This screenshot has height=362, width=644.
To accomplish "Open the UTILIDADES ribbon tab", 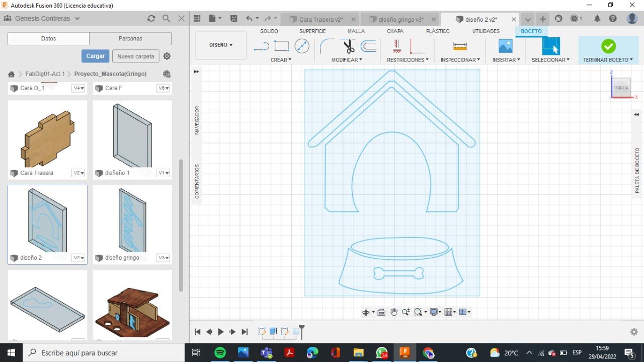I will (486, 31).
